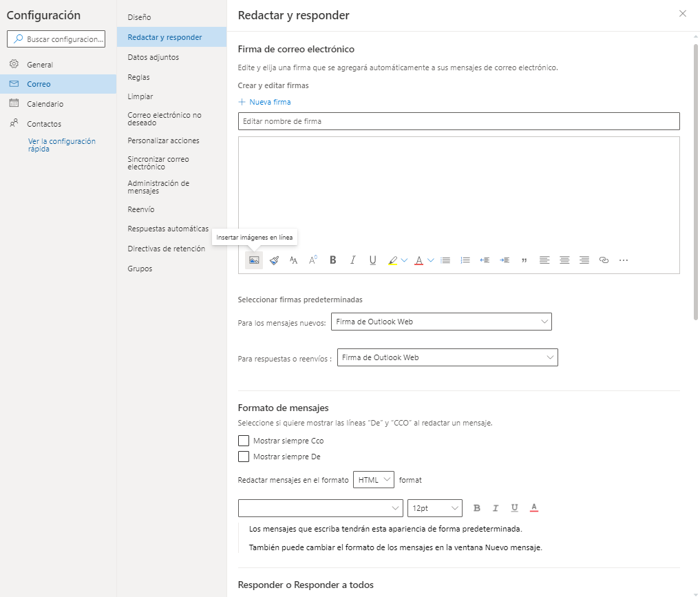Open Correo electrónico no deseado settings

click(x=171, y=118)
